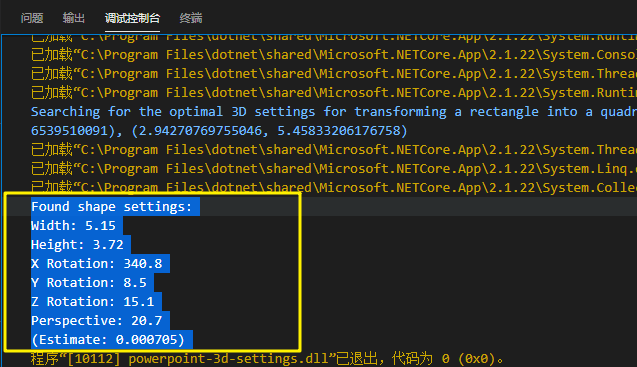Click the 'X Rotation: 340.8' line
637x367 pixels.
coord(97,264)
